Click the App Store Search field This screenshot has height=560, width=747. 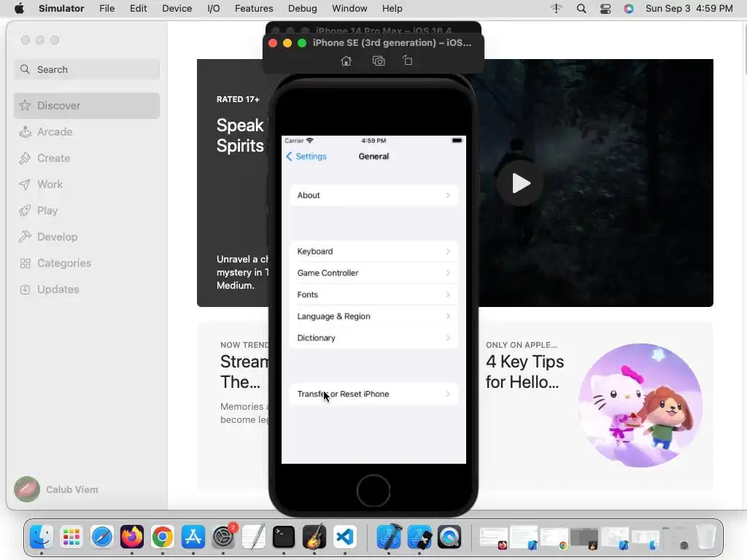coord(87,69)
